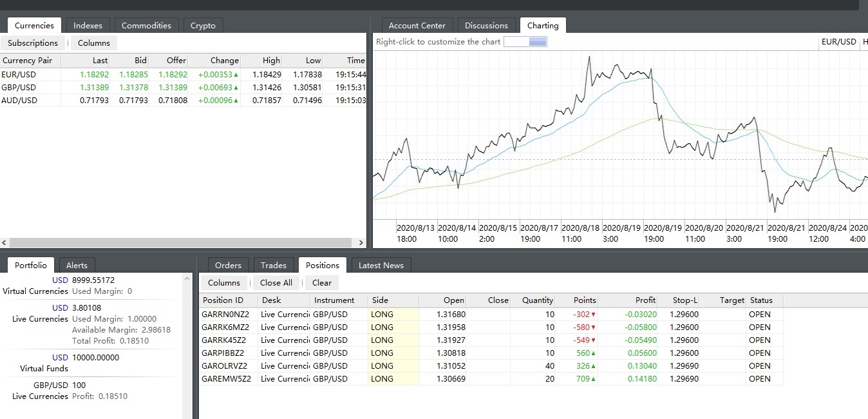The height and width of the screenshot is (419, 868).
Task: Switch to the Commodities tab
Action: pyautogui.click(x=146, y=26)
